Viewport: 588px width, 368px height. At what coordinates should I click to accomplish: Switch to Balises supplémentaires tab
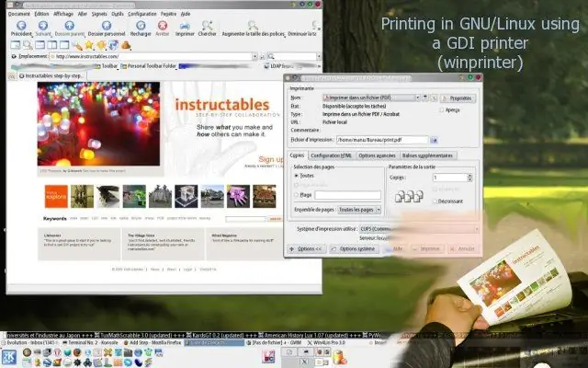[x=427, y=155]
